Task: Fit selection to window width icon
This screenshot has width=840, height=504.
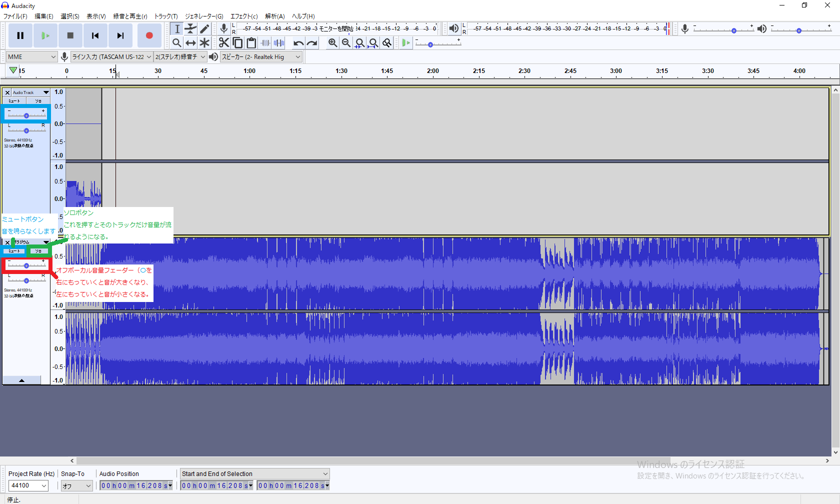Action: [359, 43]
